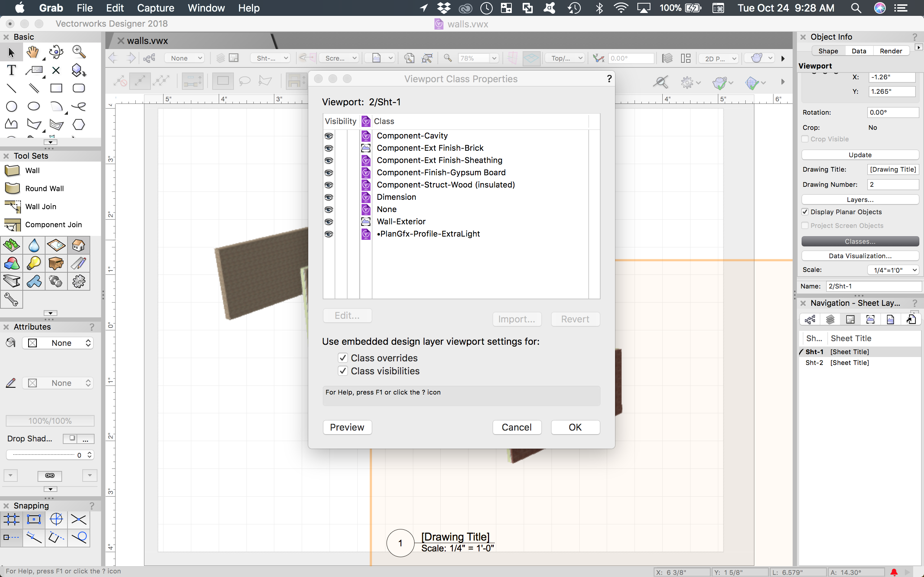Hide the Component-Cavity class visibility
This screenshot has width=924, height=577.
[x=328, y=136]
